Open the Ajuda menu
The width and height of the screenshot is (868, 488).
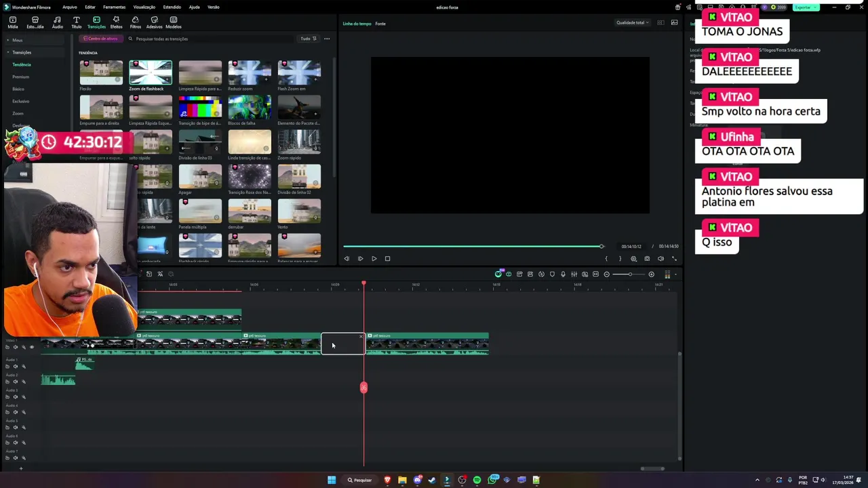click(194, 7)
